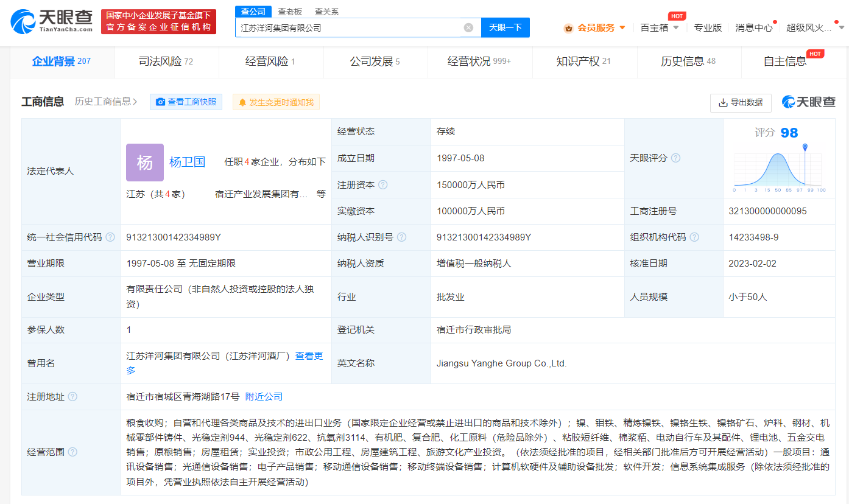Select the 经营状况 tab

[479, 61]
